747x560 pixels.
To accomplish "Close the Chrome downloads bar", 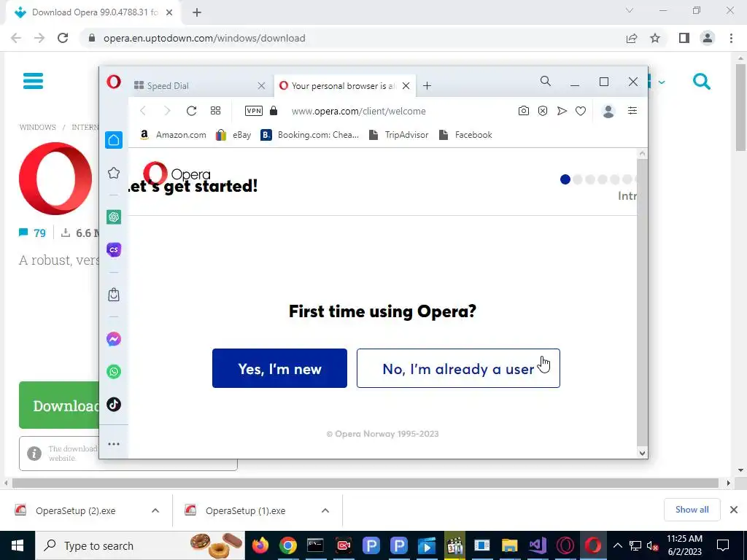I will (734, 510).
